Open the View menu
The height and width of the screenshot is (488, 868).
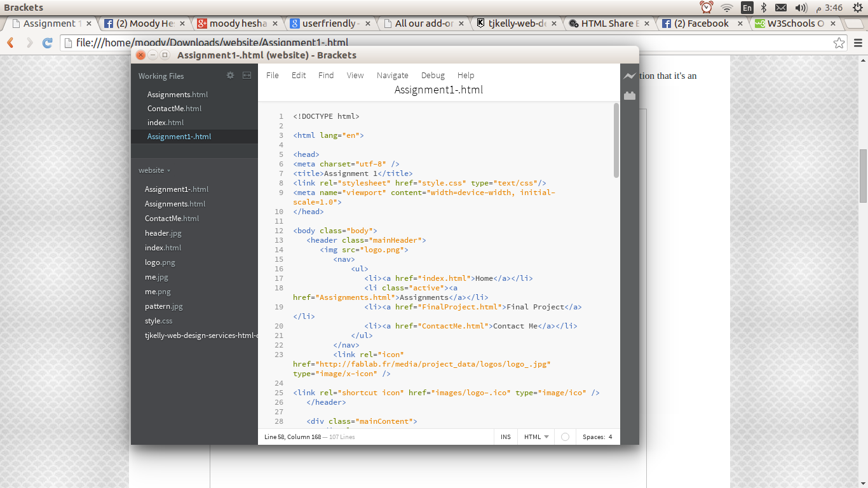[355, 75]
